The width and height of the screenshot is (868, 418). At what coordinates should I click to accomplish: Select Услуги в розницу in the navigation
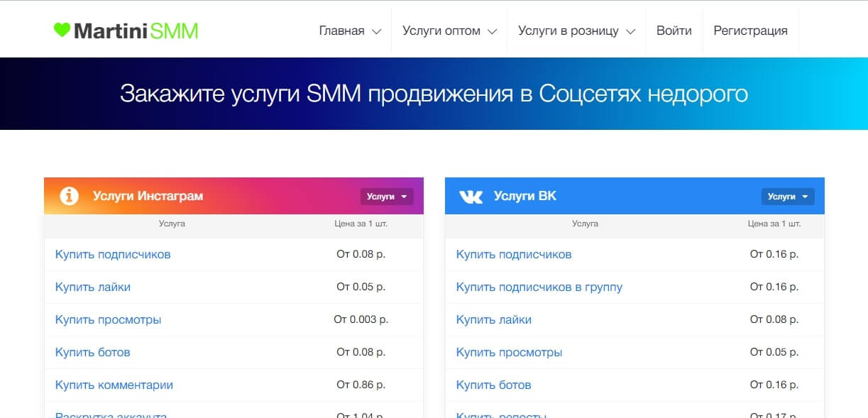point(569,31)
